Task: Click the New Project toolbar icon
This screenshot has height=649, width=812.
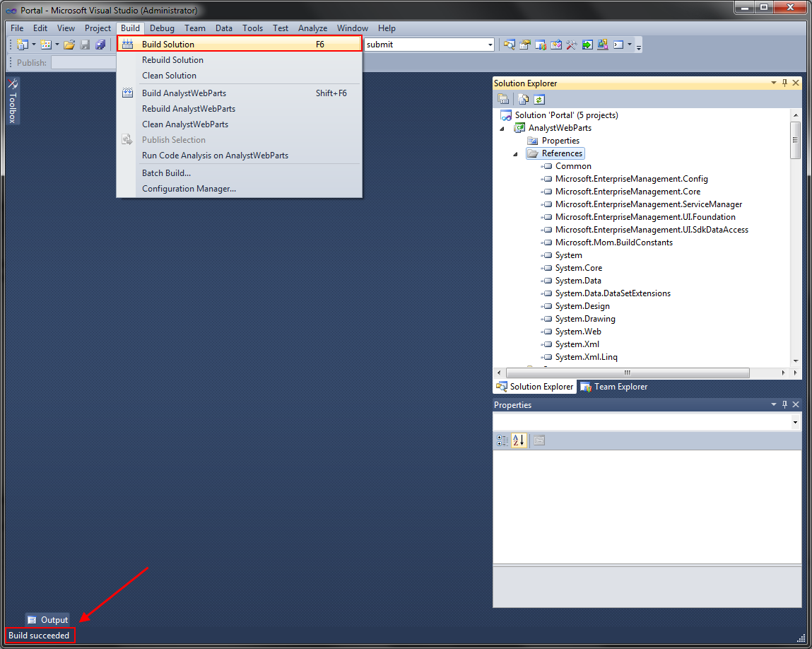Action: click(23, 45)
